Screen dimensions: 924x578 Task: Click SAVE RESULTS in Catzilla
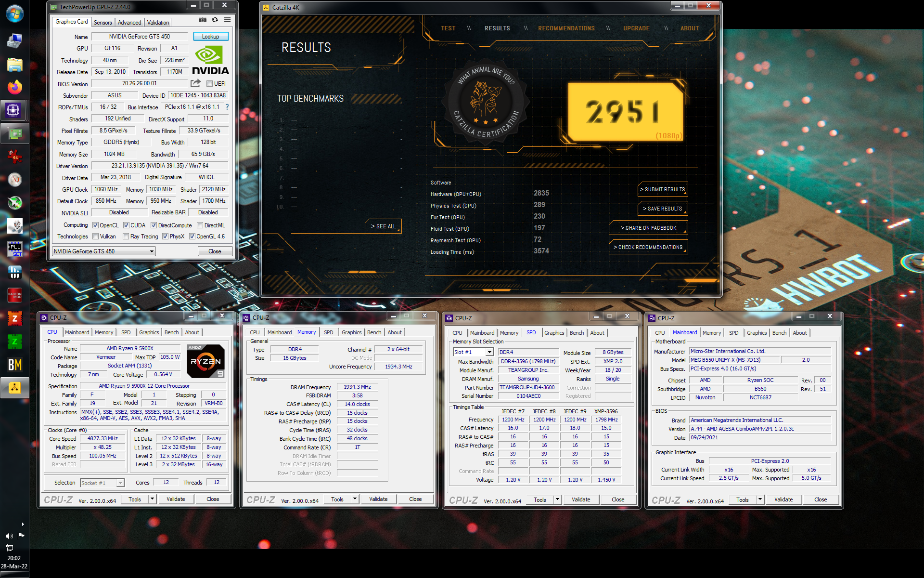click(663, 209)
